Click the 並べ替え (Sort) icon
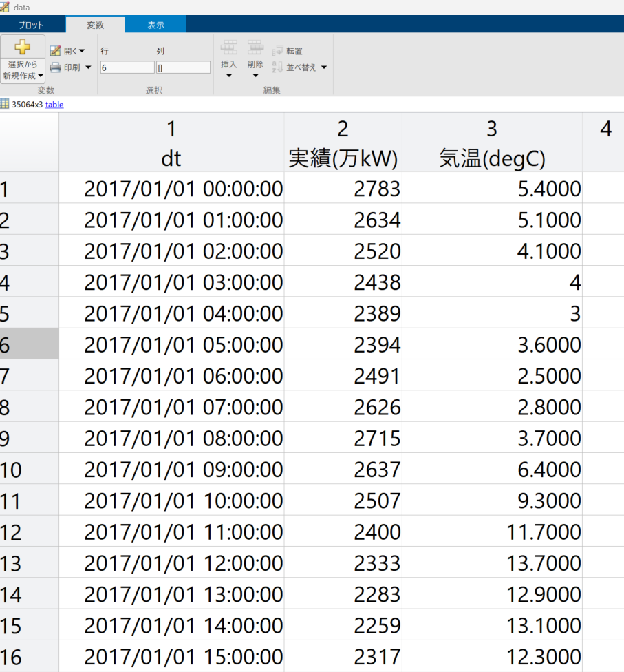This screenshot has width=624, height=672. click(277, 67)
